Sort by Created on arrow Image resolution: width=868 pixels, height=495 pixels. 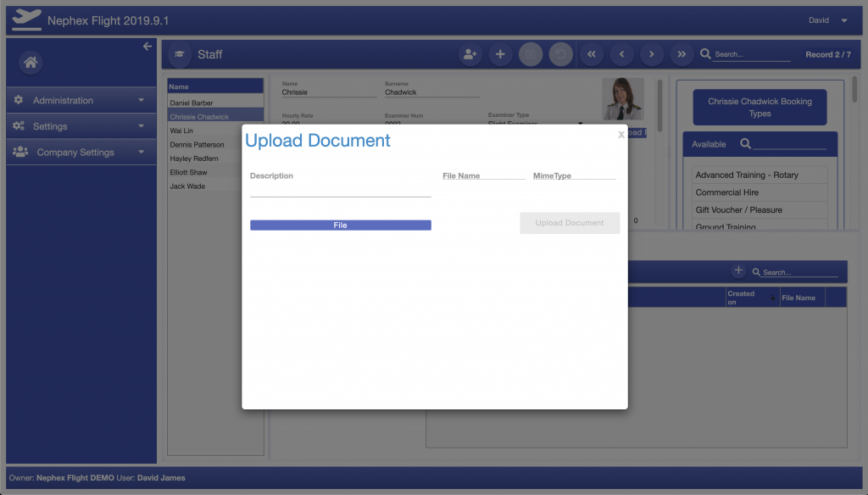[773, 298]
